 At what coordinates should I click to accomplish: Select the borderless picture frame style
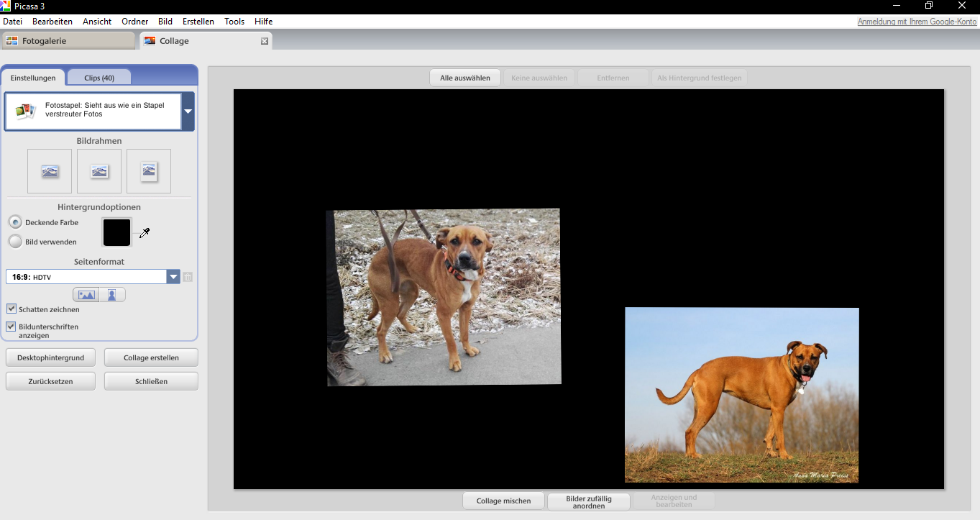(x=50, y=171)
